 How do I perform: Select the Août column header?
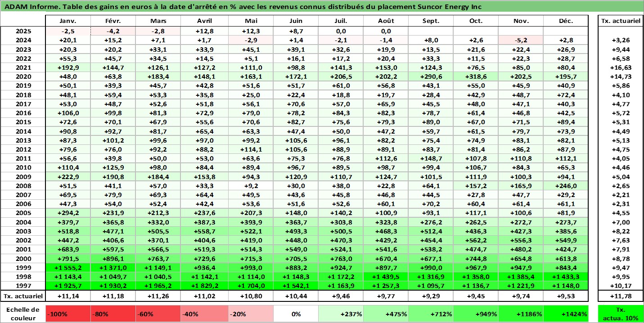pyautogui.click(x=386, y=21)
